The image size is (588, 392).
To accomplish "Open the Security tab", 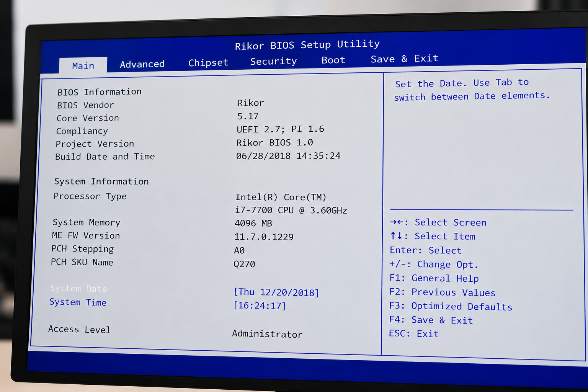I will [273, 61].
